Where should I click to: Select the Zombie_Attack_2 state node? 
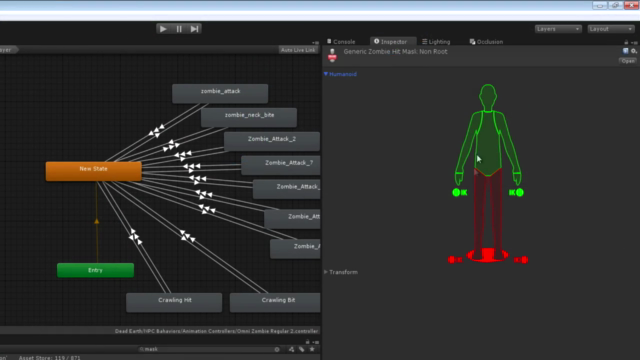[272, 141]
